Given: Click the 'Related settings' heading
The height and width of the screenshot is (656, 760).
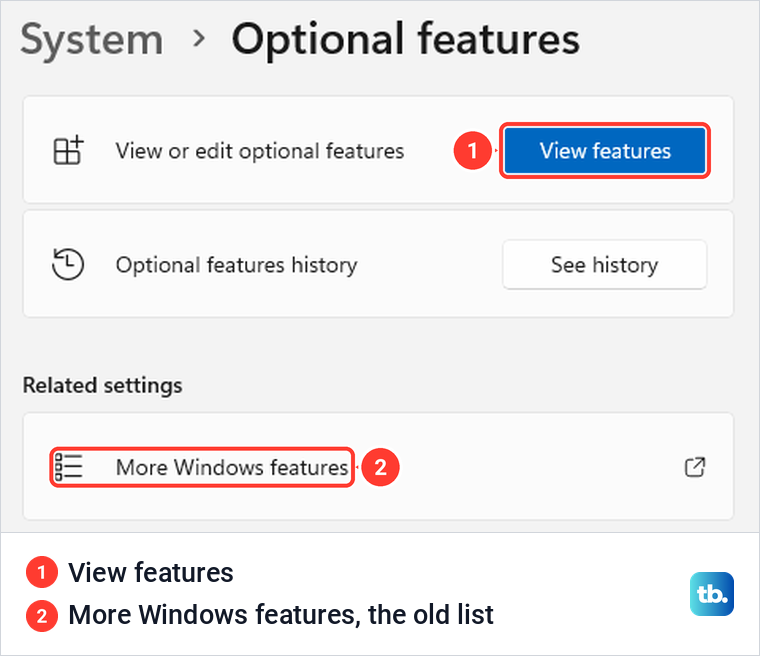Looking at the screenshot, I should coord(103,386).
